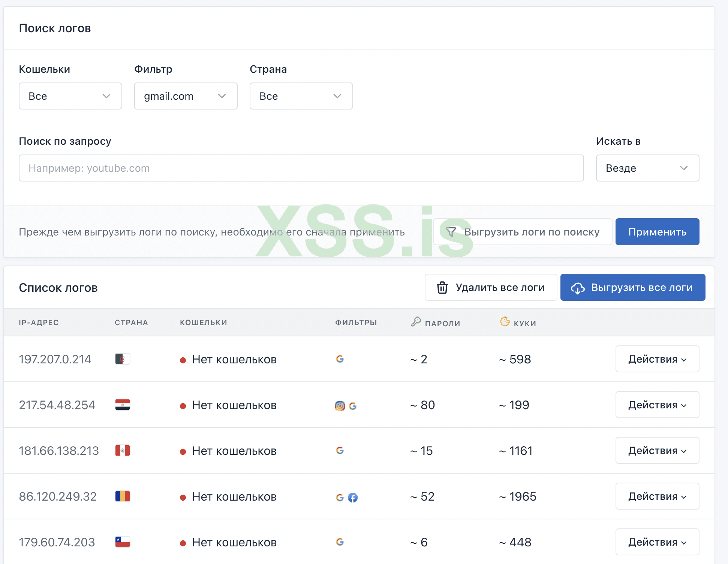The width and height of the screenshot is (728, 564).
Task: Click Facebook filter icon for 86.120.249.32
Action: click(353, 497)
